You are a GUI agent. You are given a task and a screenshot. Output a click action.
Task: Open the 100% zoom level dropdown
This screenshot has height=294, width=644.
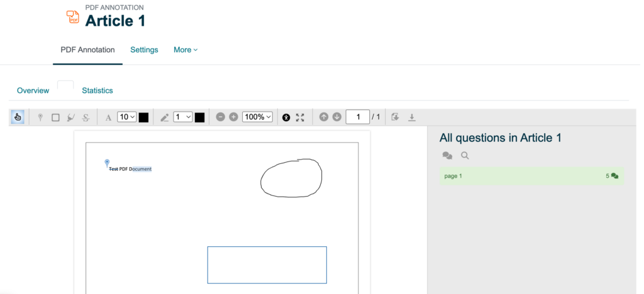click(x=258, y=117)
